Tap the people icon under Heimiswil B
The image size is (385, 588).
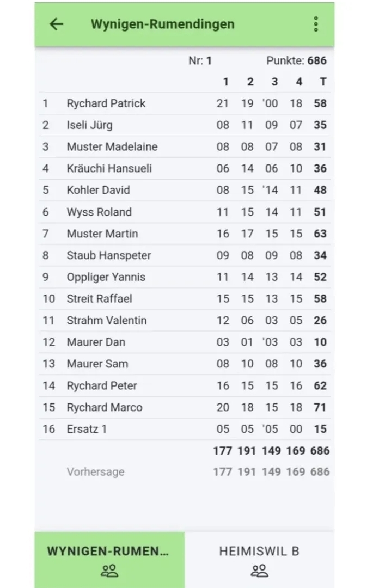tap(259, 571)
